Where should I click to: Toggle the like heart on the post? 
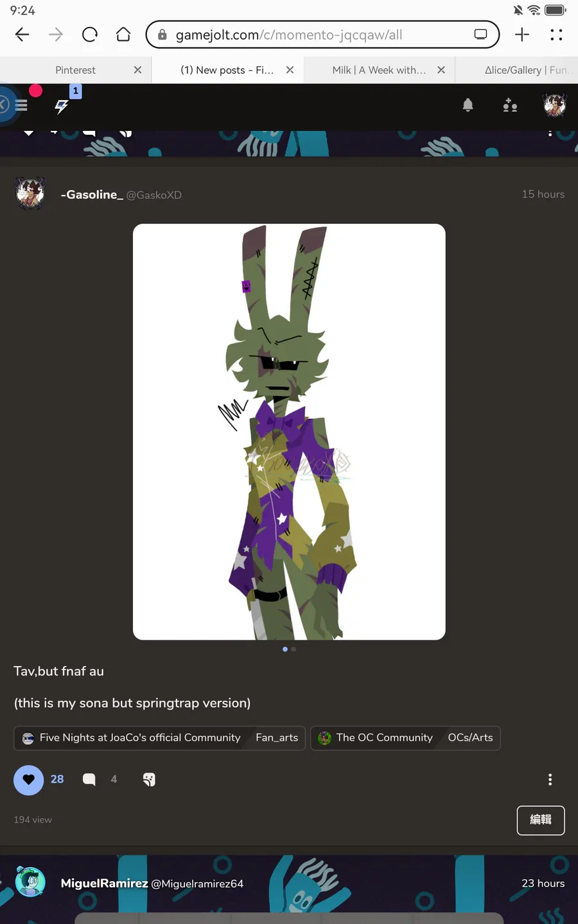click(x=28, y=780)
